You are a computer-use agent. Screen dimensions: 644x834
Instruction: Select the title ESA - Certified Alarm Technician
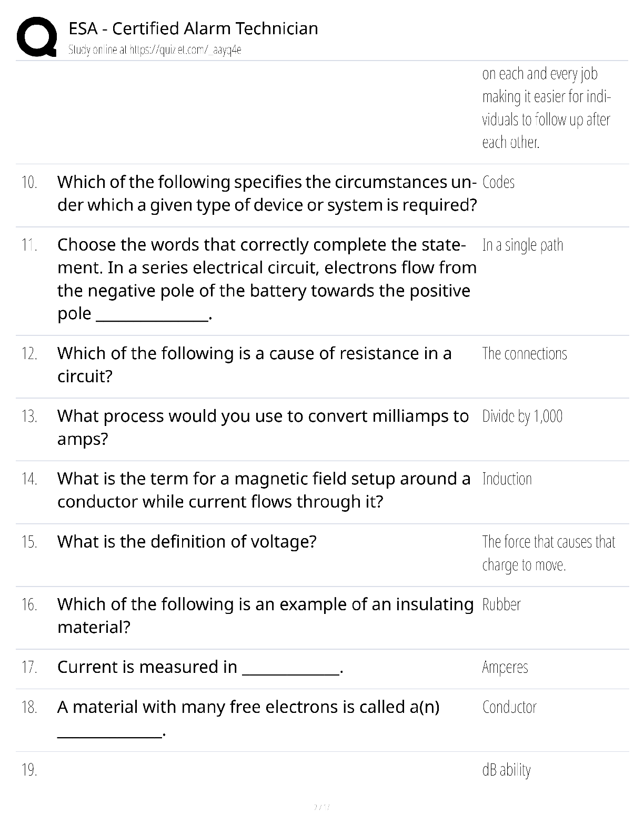193,28
